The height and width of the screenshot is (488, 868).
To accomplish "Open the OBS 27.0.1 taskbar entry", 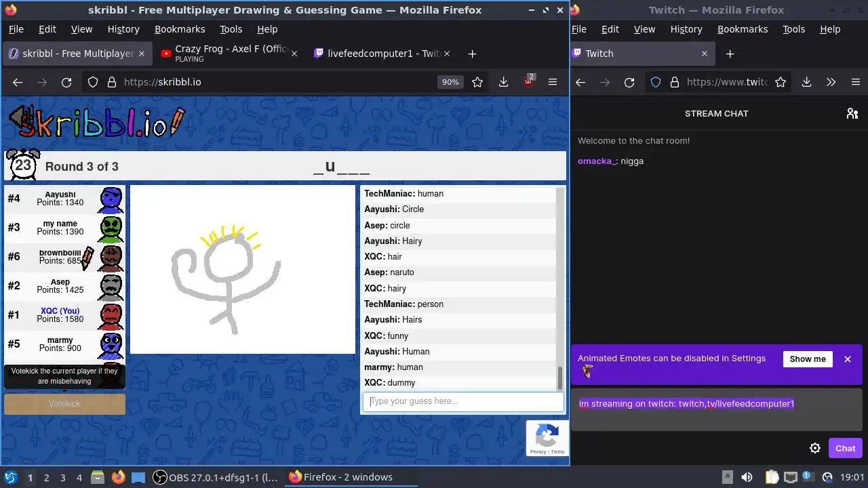I will (215, 477).
